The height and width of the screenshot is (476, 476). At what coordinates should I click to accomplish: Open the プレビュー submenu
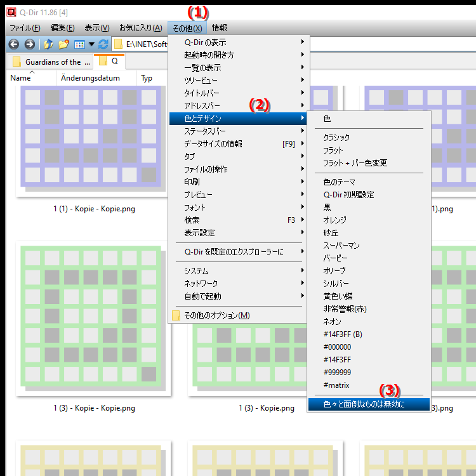coord(238,195)
